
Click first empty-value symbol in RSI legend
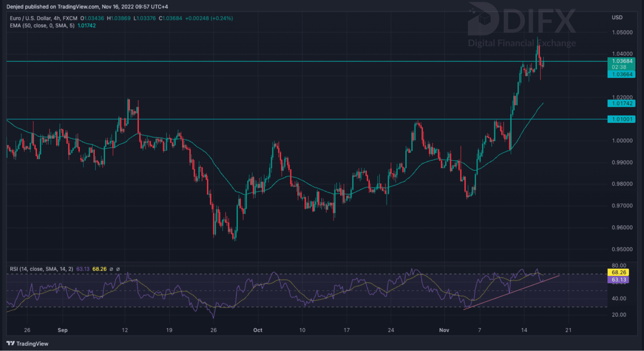[x=111, y=269]
